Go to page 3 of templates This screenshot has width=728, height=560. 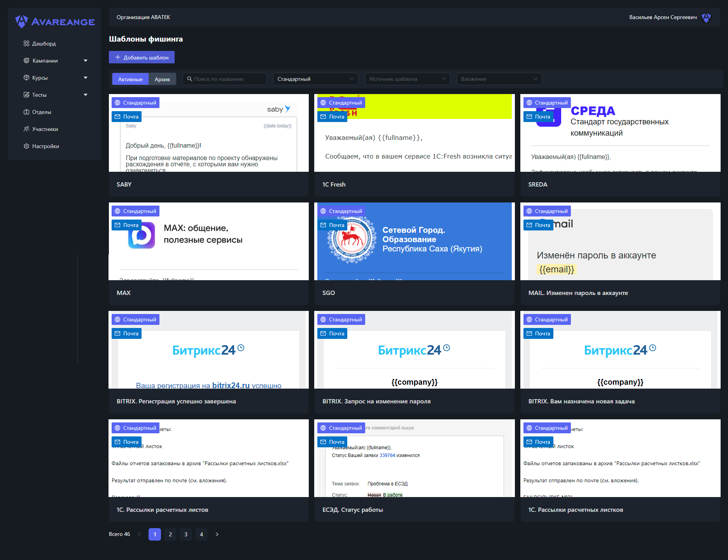pyautogui.click(x=186, y=534)
